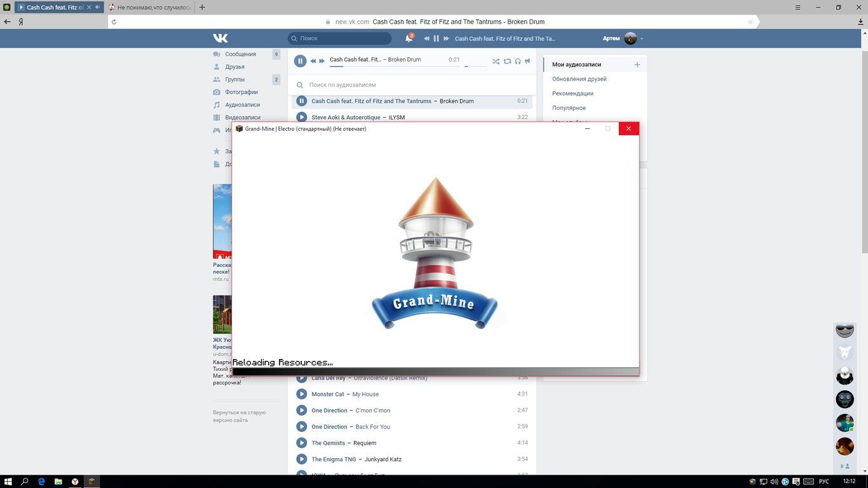The image size is (868, 488).
Task: Open the Windows Start menu
Action: click(8, 482)
